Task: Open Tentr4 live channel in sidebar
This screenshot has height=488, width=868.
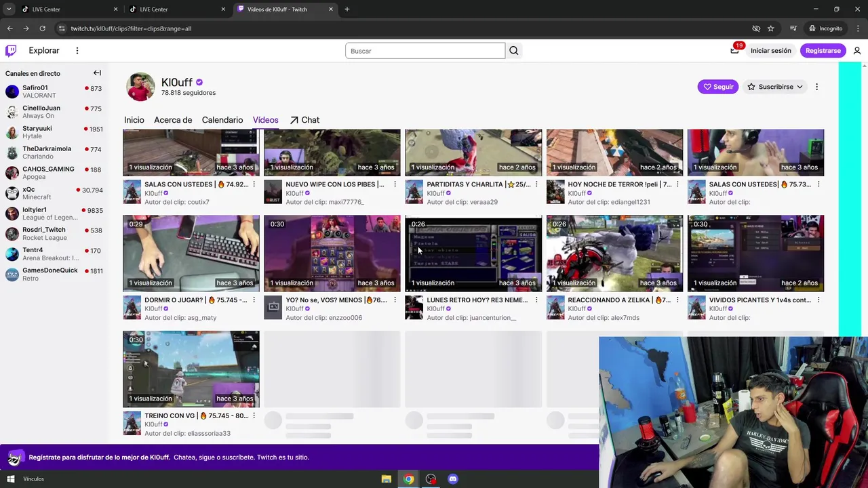Action: [54, 254]
